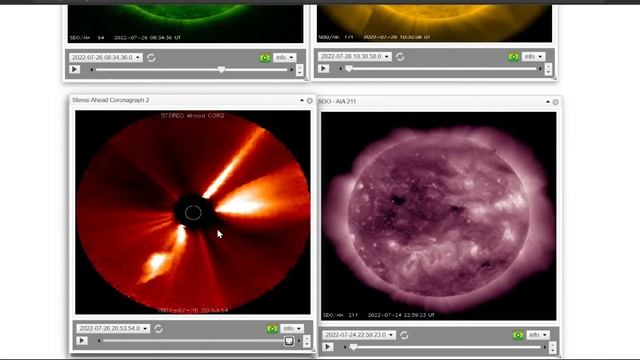Click the AIA 94 timeline slider handle
This screenshot has width=640, height=360.
click(x=221, y=70)
